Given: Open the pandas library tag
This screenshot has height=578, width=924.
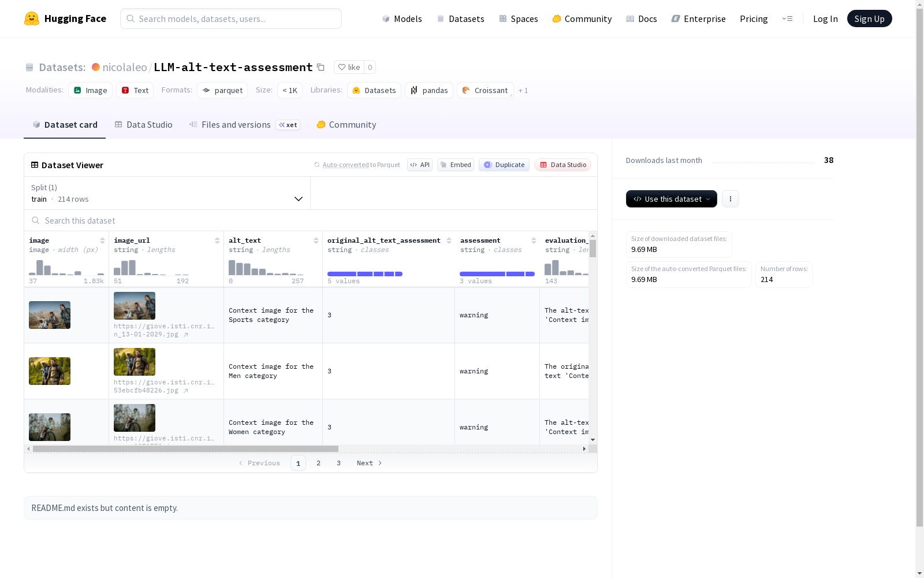Looking at the screenshot, I should pos(429,90).
